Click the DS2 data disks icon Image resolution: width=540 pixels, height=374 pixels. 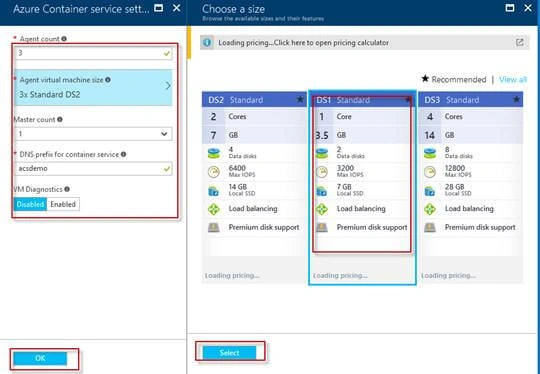214,153
